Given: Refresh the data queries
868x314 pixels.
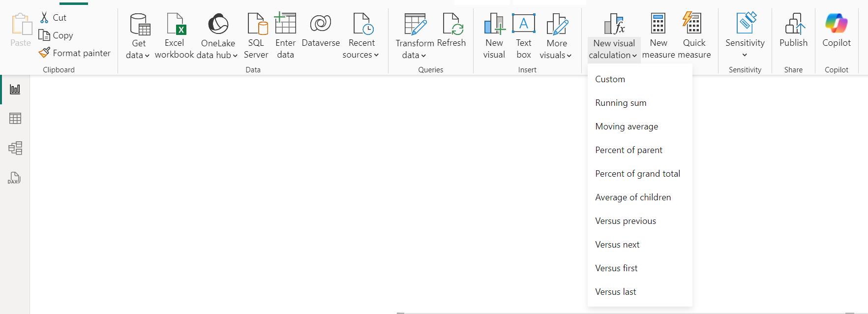Looking at the screenshot, I should (x=451, y=31).
